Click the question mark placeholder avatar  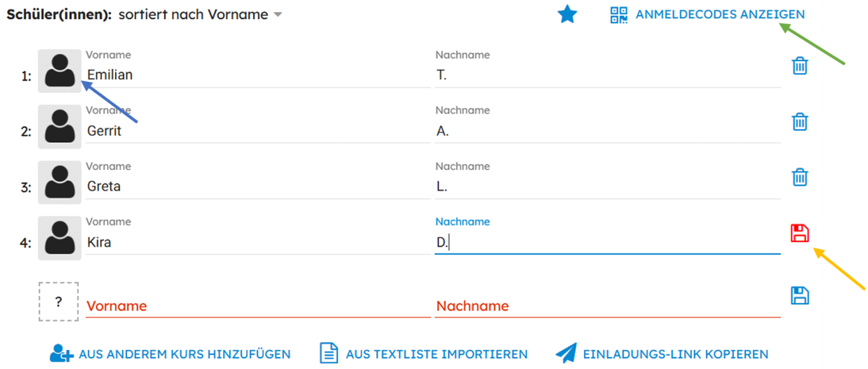[58, 302]
